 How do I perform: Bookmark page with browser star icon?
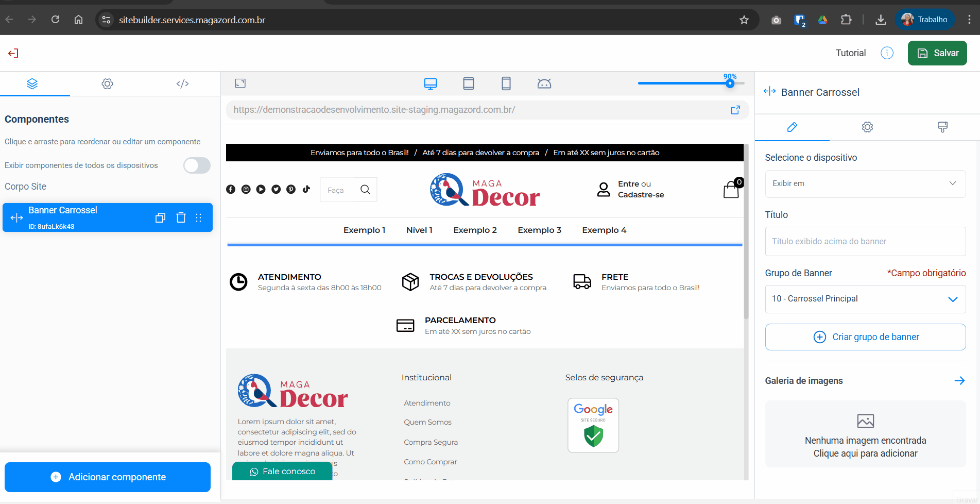[x=744, y=20]
